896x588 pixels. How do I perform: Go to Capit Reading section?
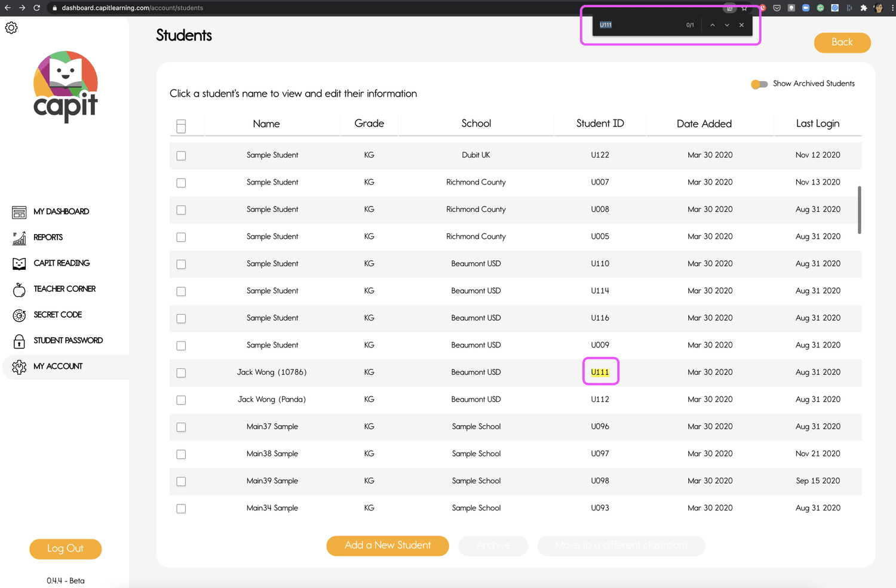(62, 263)
